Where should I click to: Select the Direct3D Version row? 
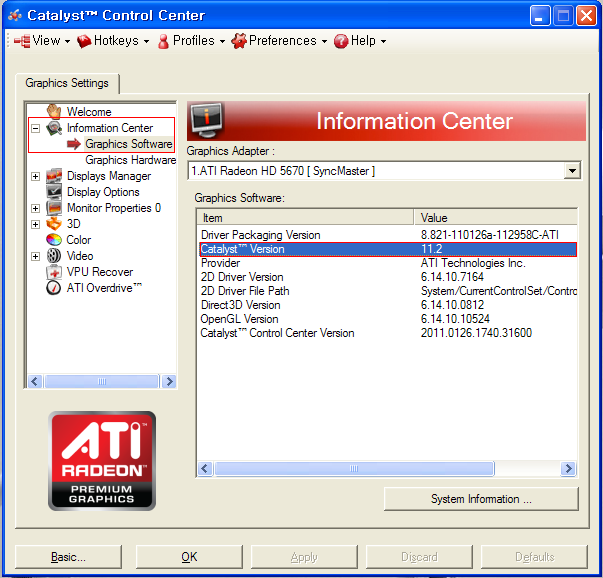(x=388, y=305)
